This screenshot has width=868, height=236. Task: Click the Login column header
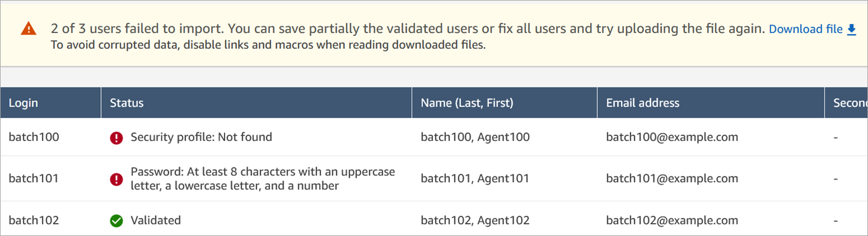(24, 103)
